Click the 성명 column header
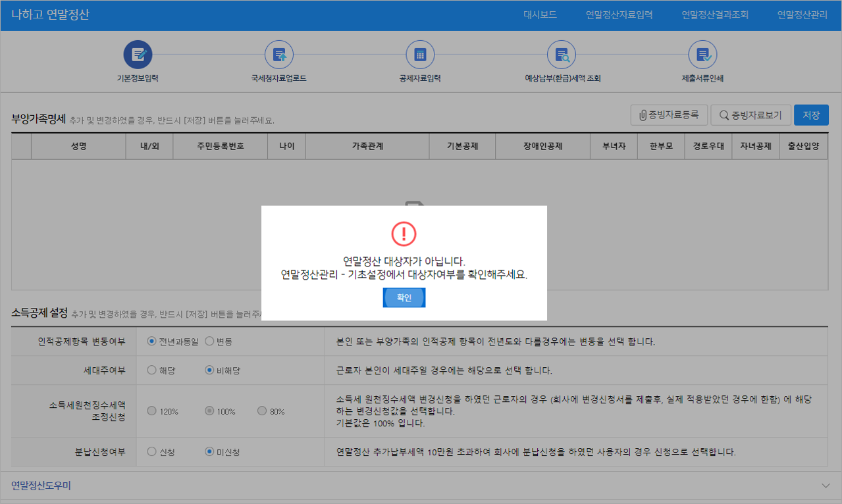Viewport: 842px width, 504px height. 78,146
